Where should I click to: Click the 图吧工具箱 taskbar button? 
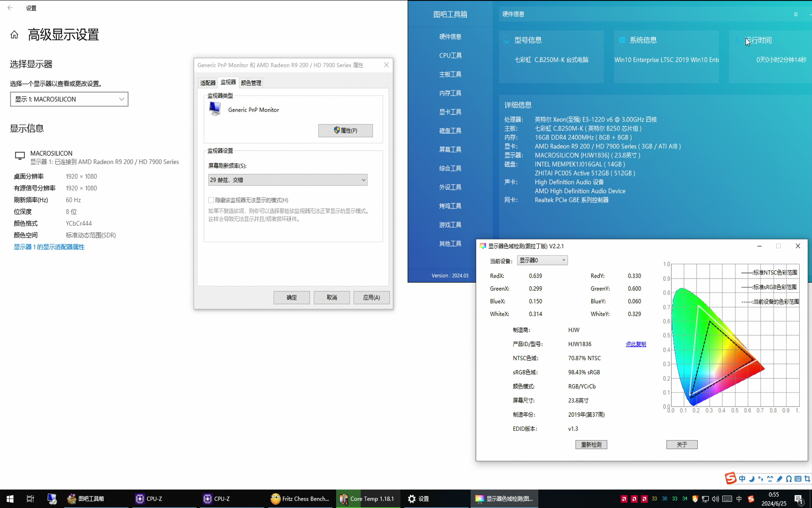click(96, 498)
